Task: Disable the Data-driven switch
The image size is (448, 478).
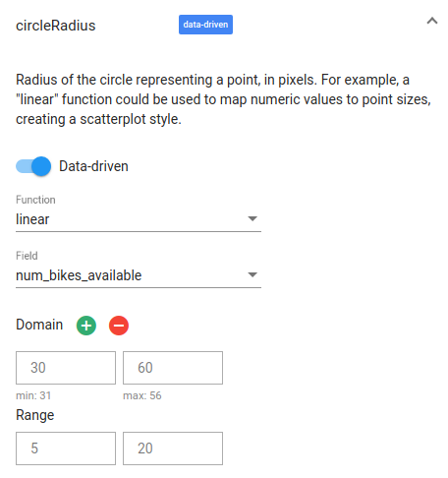Action: (33, 166)
